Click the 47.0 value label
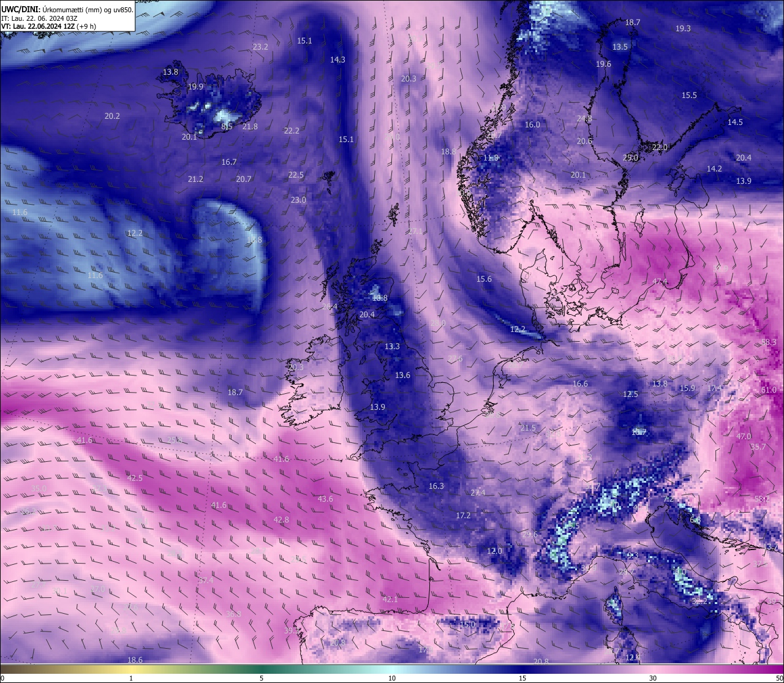The height and width of the screenshot is (683, 784). click(x=744, y=437)
